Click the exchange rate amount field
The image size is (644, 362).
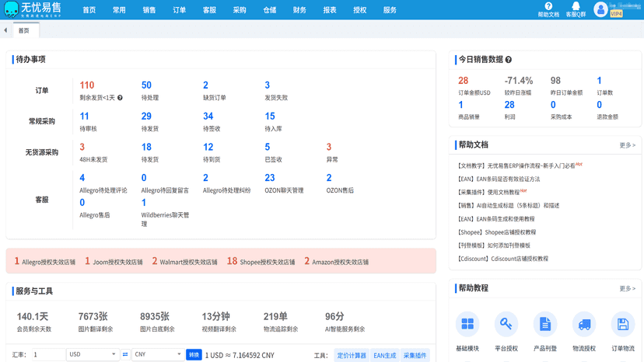pyautogui.click(x=48, y=354)
